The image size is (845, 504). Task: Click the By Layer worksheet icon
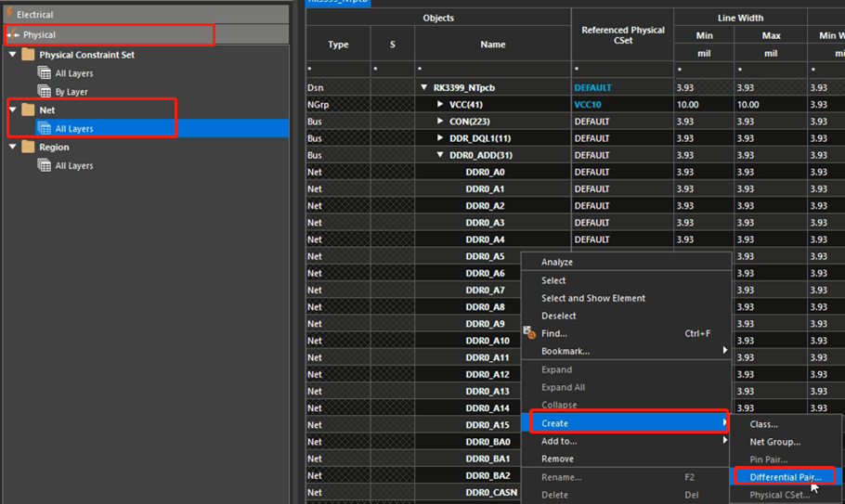point(45,91)
